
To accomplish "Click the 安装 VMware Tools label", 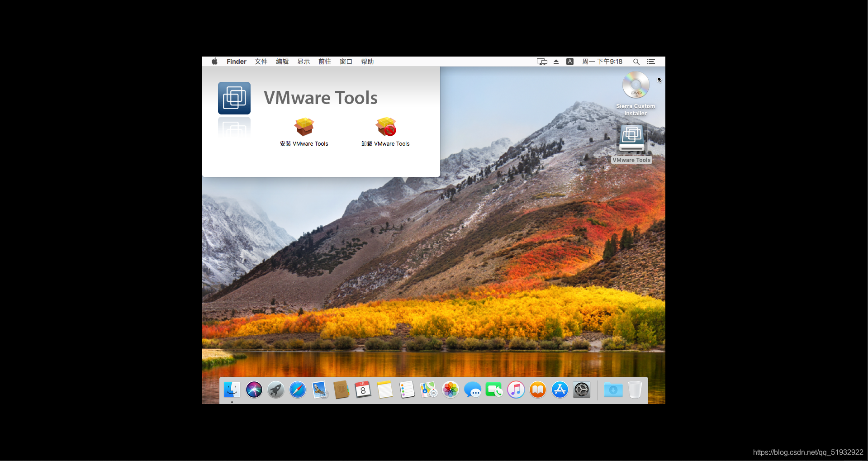I will (x=304, y=144).
